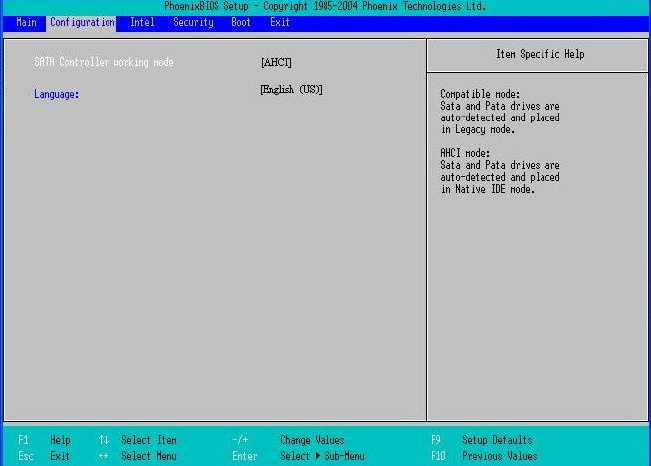Click the Change Values legend

coord(312,440)
